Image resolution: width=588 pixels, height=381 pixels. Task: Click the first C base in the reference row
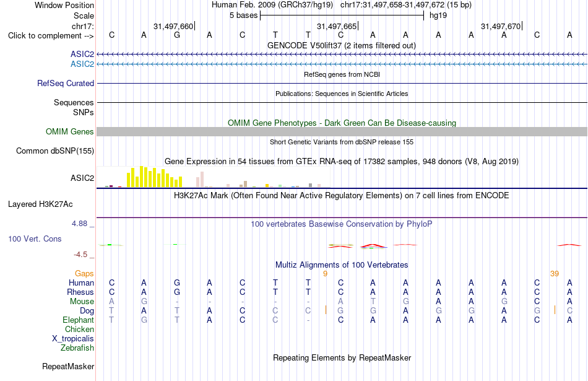pos(112,35)
